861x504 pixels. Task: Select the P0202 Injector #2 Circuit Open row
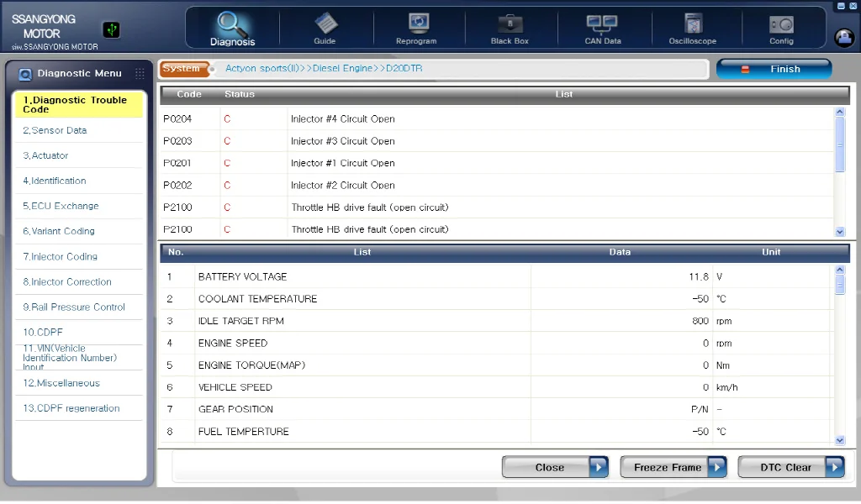click(497, 186)
